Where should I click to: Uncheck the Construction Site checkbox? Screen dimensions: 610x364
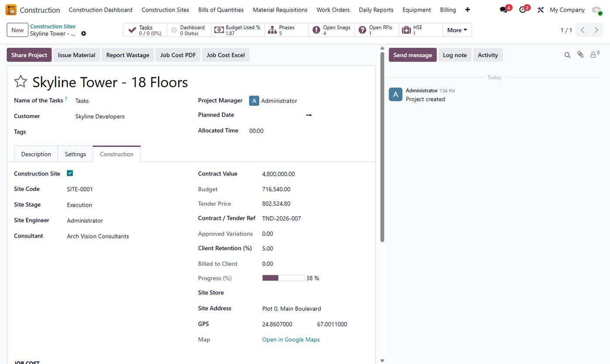click(70, 173)
